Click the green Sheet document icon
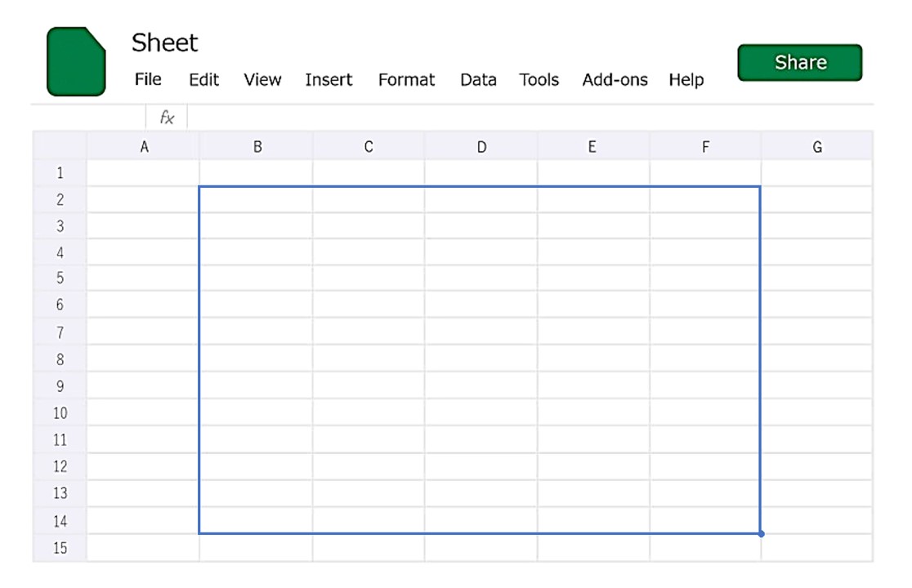Image resolution: width=912 pixels, height=588 pixels. 76,61
